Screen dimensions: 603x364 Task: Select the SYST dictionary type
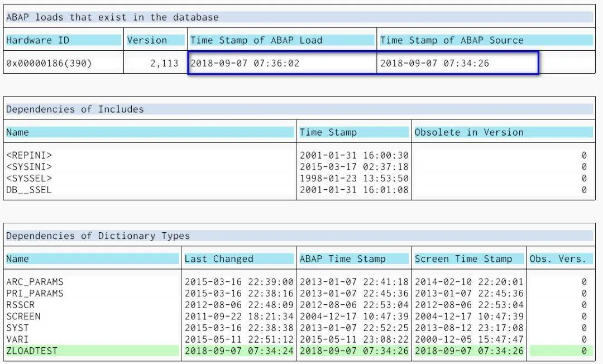coord(17,328)
